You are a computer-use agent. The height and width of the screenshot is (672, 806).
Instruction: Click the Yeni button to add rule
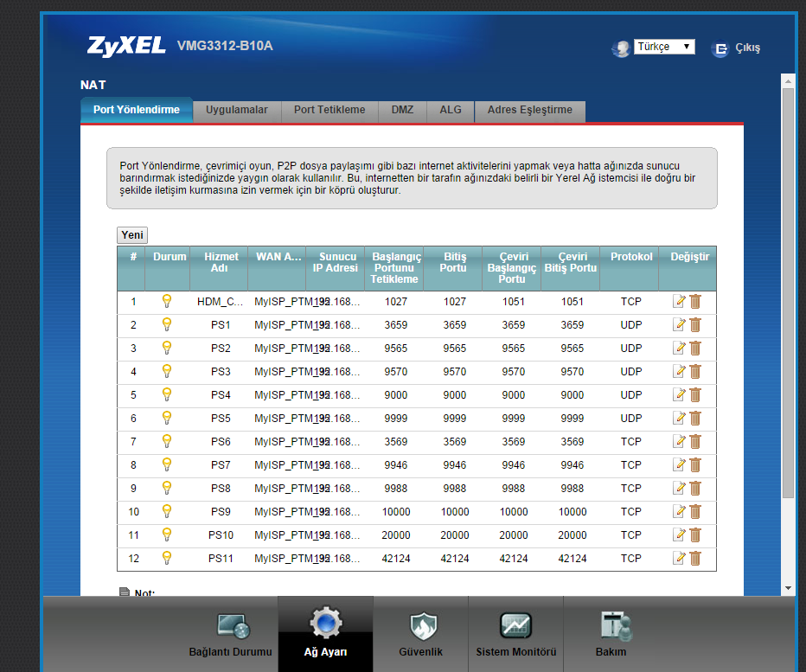pos(132,235)
